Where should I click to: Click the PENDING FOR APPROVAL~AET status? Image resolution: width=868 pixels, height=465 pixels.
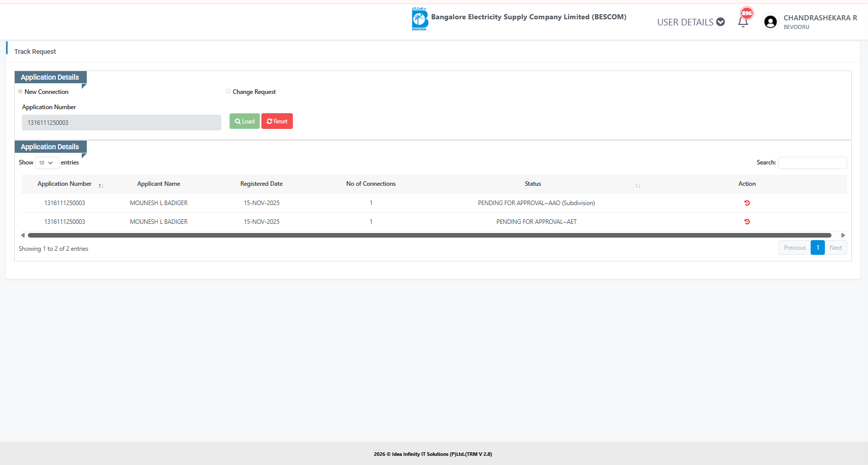click(537, 222)
